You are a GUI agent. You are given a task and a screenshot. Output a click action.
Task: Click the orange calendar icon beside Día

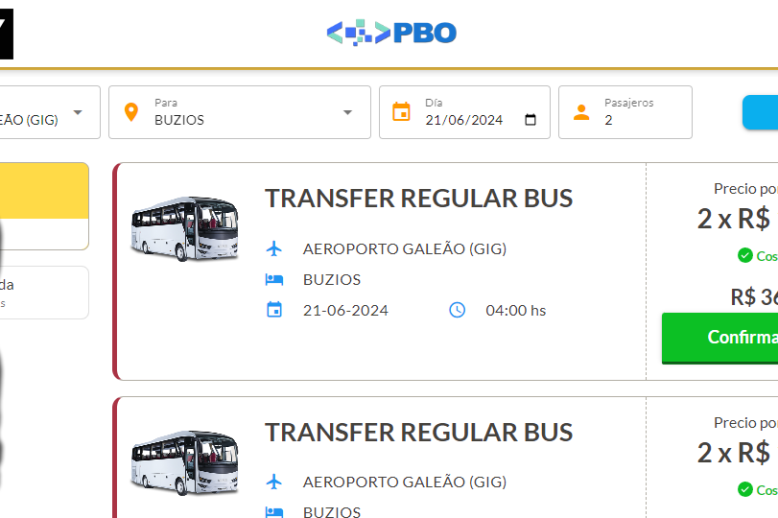coord(401,112)
